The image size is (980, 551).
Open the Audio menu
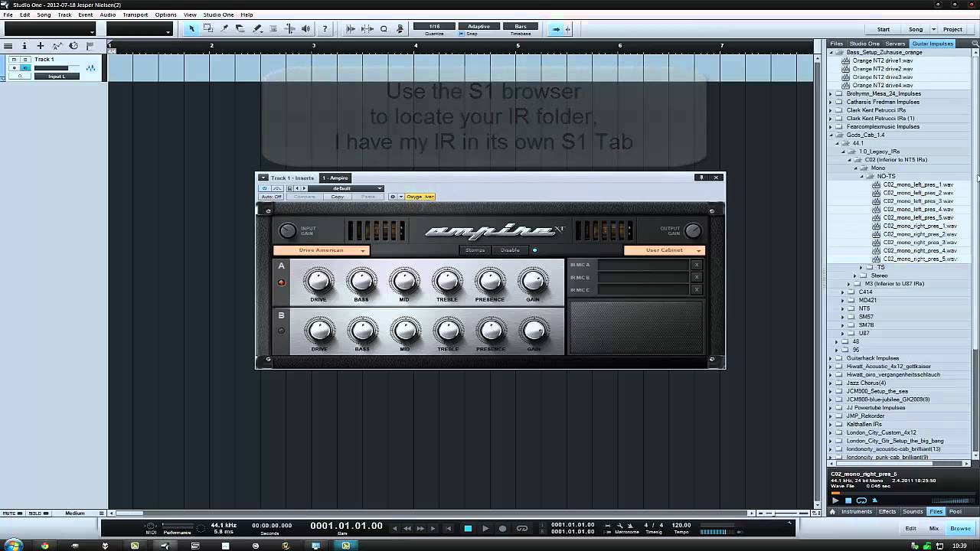[108, 15]
